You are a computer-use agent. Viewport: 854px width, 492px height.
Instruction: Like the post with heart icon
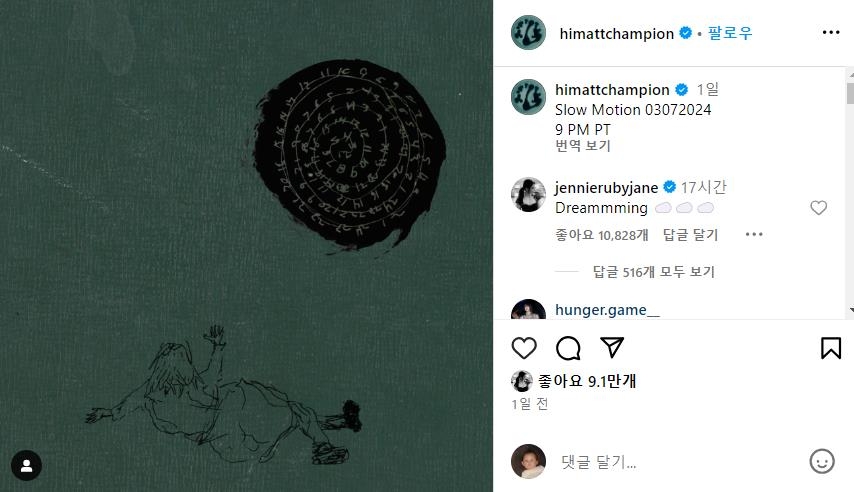(x=524, y=348)
